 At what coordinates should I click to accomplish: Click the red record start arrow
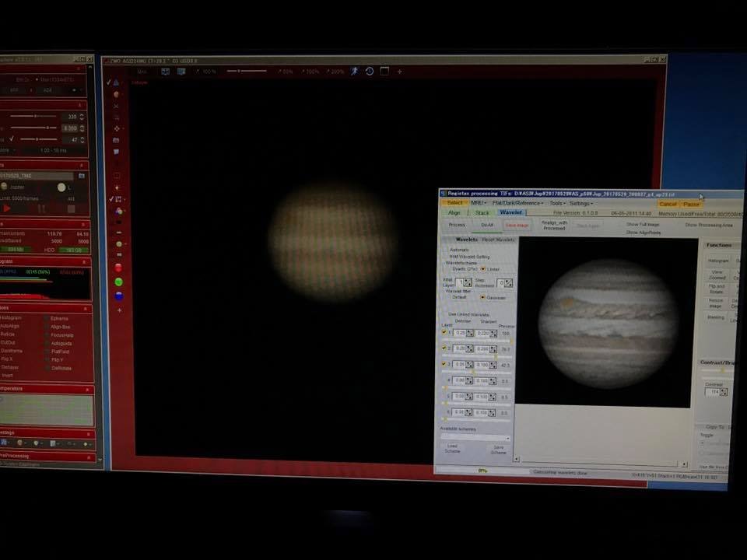(7, 208)
